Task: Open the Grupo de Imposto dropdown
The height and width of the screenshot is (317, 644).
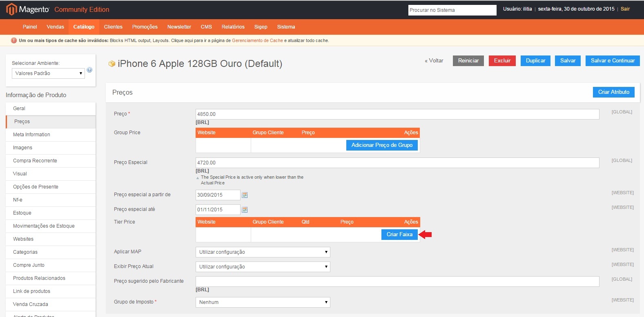Action: pyautogui.click(x=263, y=302)
